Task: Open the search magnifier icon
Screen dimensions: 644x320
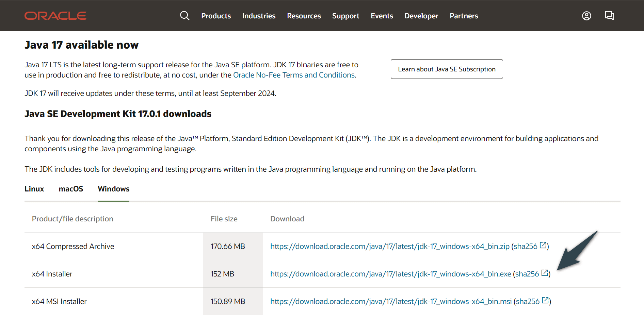Action: tap(184, 16)
